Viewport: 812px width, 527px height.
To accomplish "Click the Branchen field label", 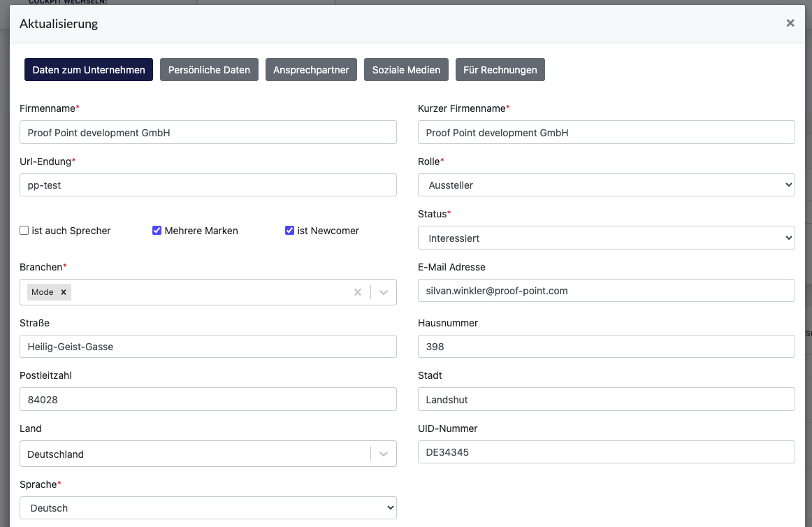I will 43,267.
